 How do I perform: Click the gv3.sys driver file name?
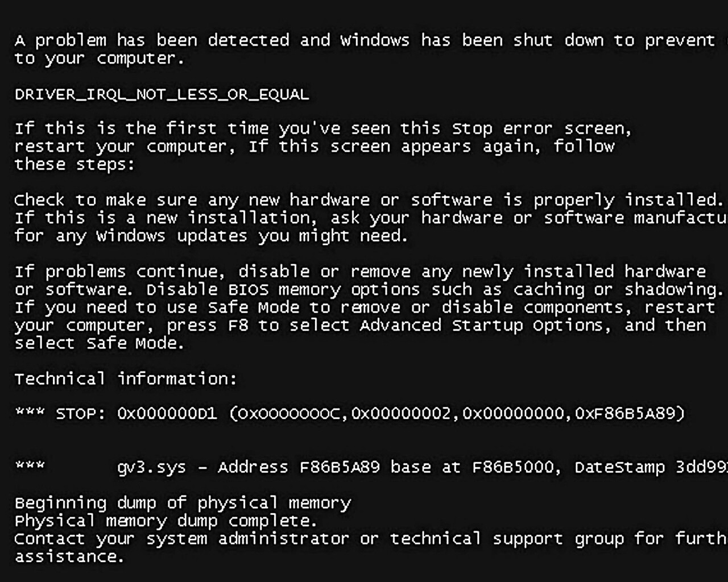pos(151,468)
